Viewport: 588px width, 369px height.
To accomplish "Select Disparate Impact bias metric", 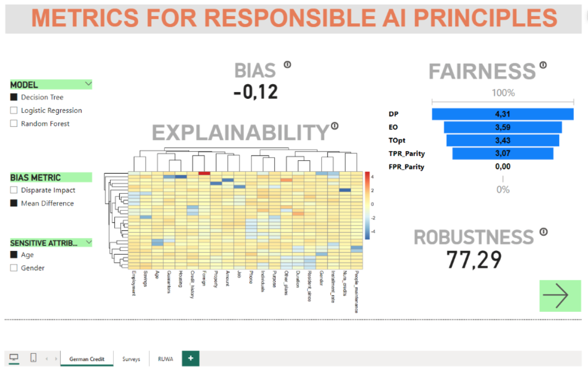I will click(14, 191).
